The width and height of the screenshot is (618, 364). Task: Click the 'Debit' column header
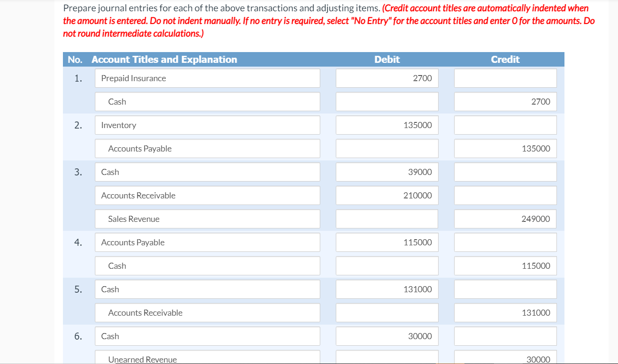[x=387, y=60]
